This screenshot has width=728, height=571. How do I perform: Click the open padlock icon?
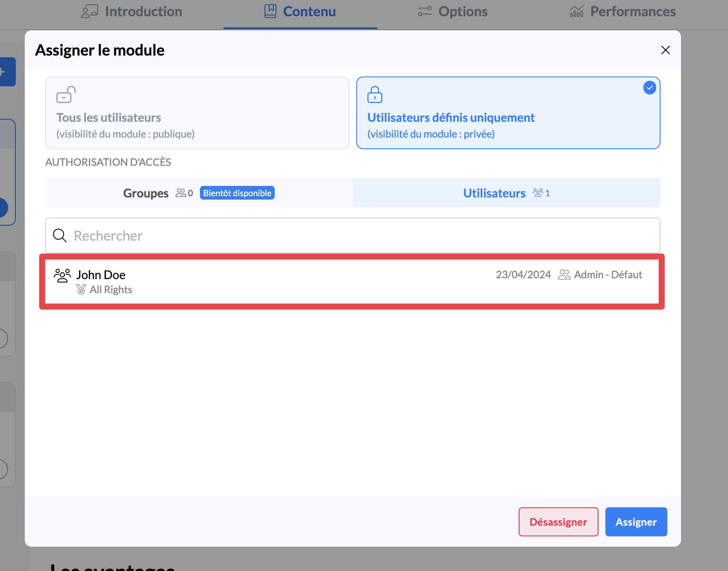[66, 95]
